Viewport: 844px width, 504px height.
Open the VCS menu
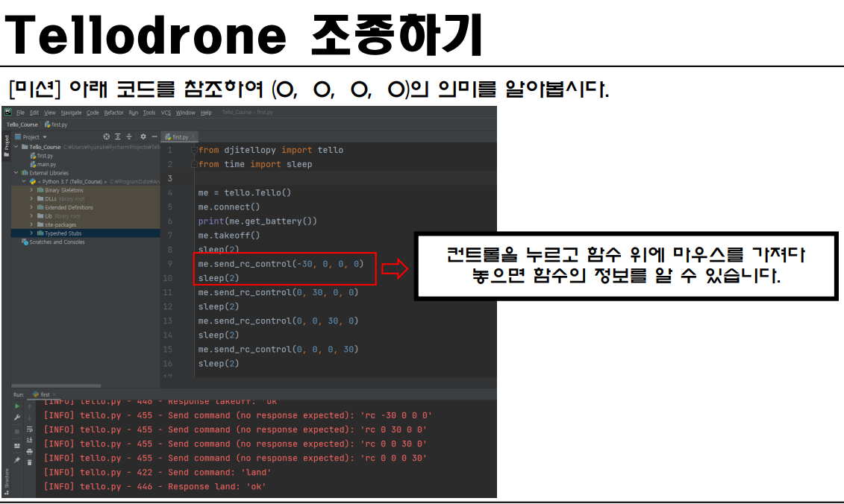pyautogui.click(x=166, y=113)
